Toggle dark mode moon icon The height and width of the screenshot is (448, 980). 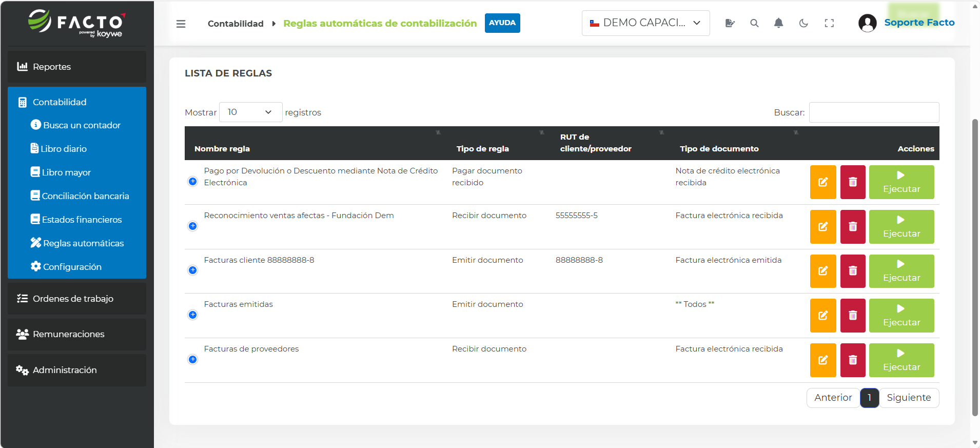click(x=803, y=23)
